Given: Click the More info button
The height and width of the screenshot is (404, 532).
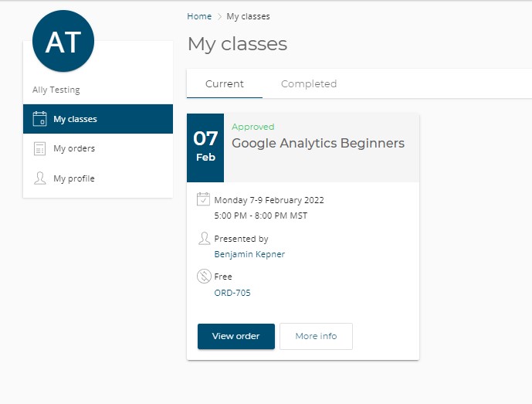Looking at the screenshot, I should (316, 336).
